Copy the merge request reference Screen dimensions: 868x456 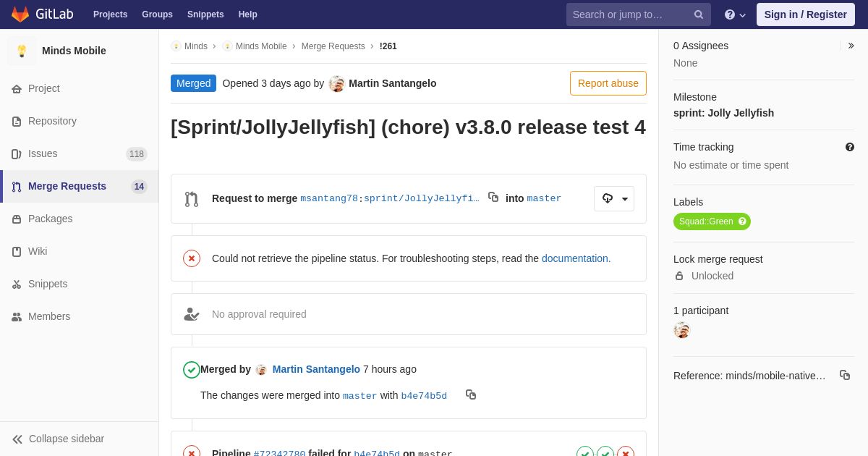tap(844, 375)
